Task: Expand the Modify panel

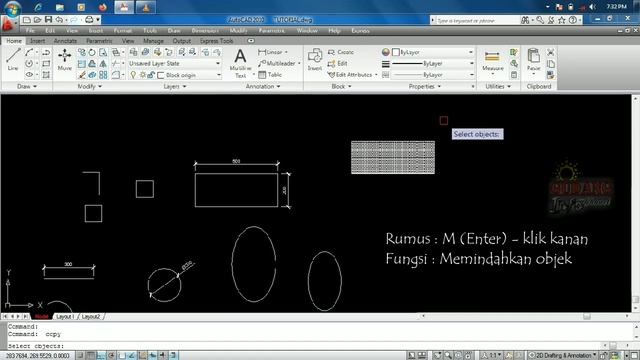Action: coord(89,87)
